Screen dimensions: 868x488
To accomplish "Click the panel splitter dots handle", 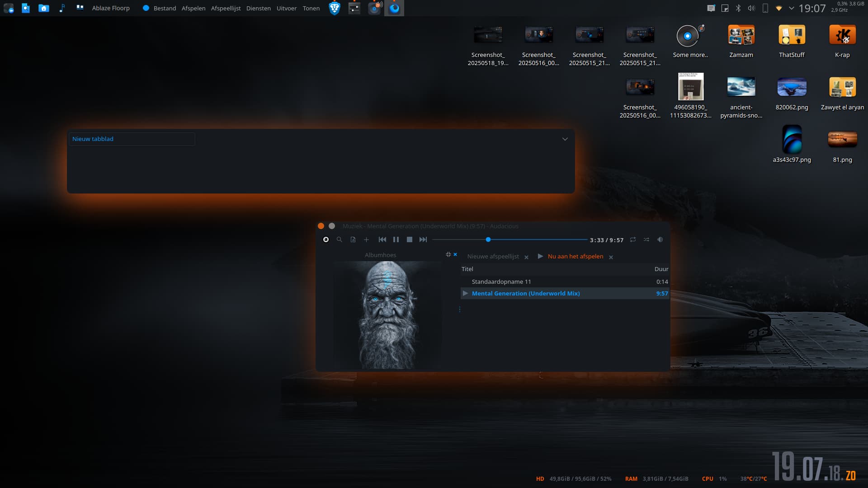I will [x=460, y=310].
